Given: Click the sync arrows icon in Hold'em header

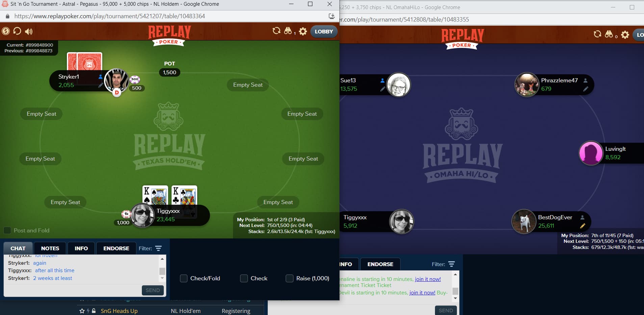Looking at the screenshot, I should (276, 31).
